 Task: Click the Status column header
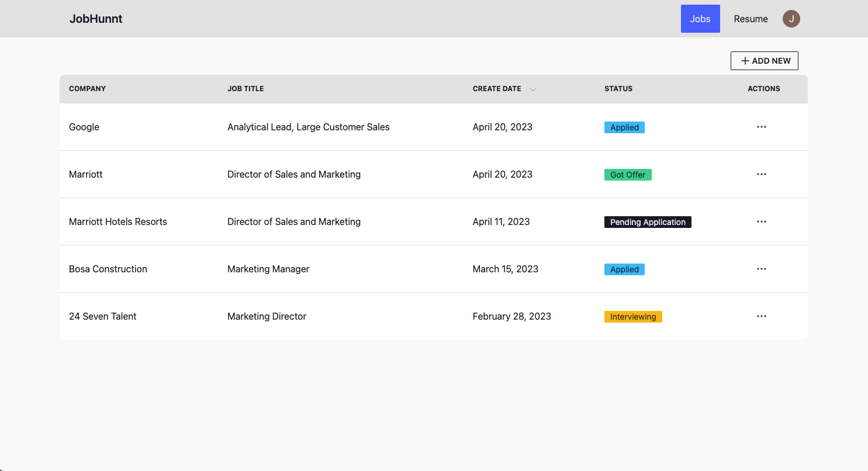point(618,89)
